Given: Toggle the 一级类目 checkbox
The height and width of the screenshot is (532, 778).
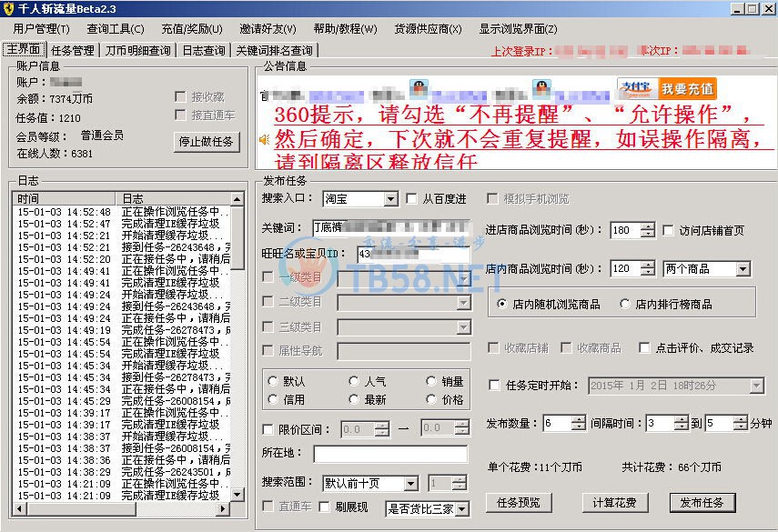Looking at the screenshot, I should (268, 276).
